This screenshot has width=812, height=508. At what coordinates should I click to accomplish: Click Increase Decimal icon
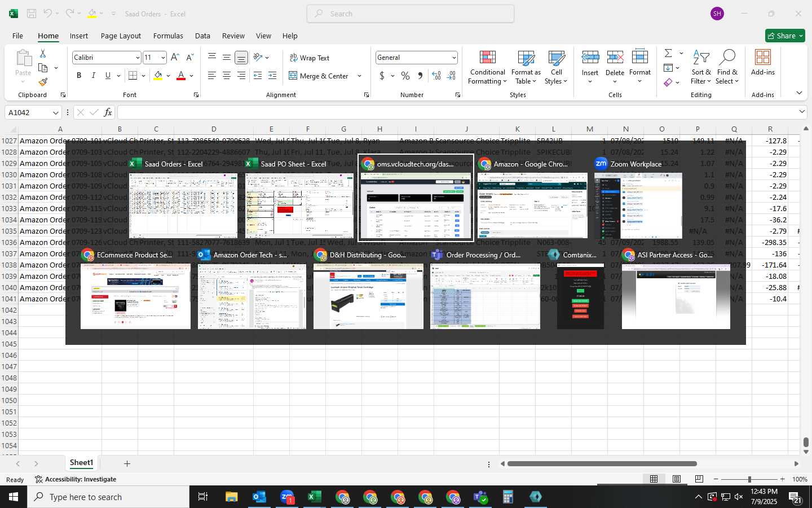436,76
